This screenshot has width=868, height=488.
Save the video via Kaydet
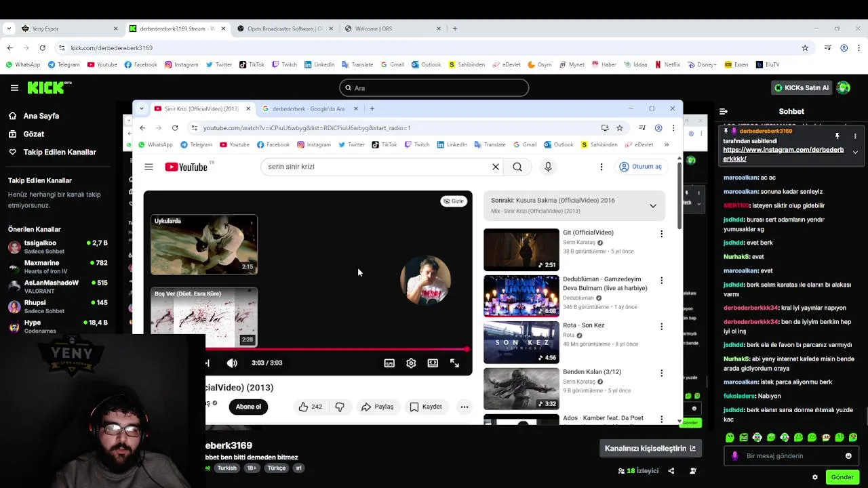point(426,407)
